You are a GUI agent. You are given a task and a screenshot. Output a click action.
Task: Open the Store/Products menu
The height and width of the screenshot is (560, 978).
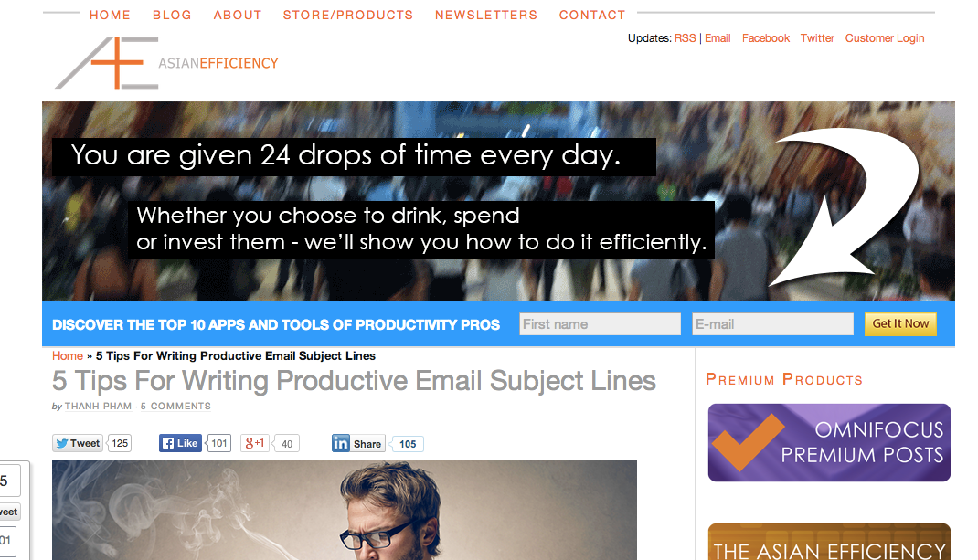348,15
